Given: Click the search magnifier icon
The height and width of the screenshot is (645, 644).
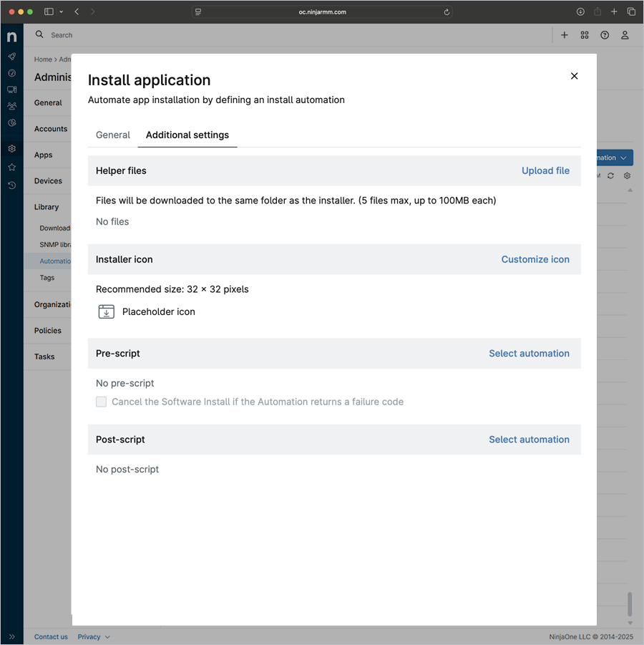Looking at the screenshot, I should tap(39, 34).
